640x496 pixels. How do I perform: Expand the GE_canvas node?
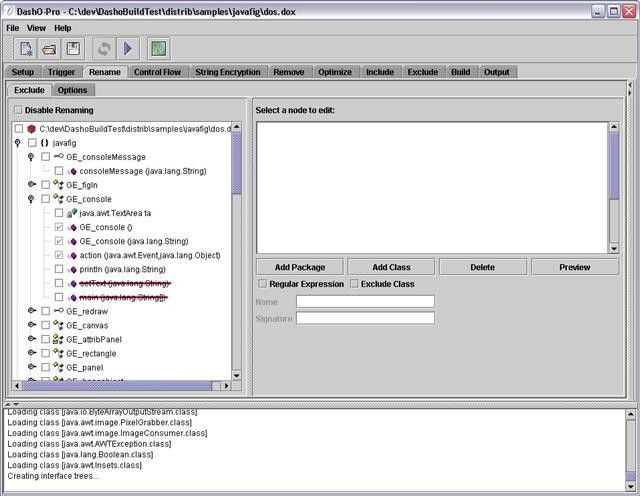point(31,325)
